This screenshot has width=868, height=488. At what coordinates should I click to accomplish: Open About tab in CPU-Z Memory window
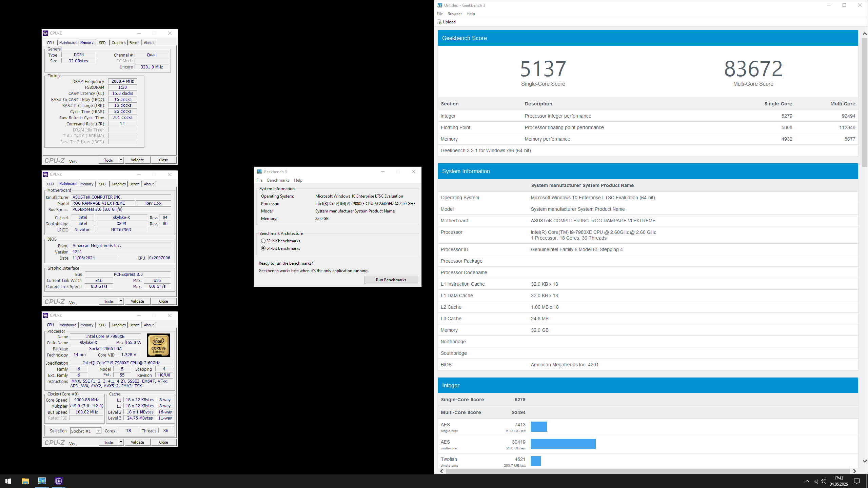(x=149, y=43)
